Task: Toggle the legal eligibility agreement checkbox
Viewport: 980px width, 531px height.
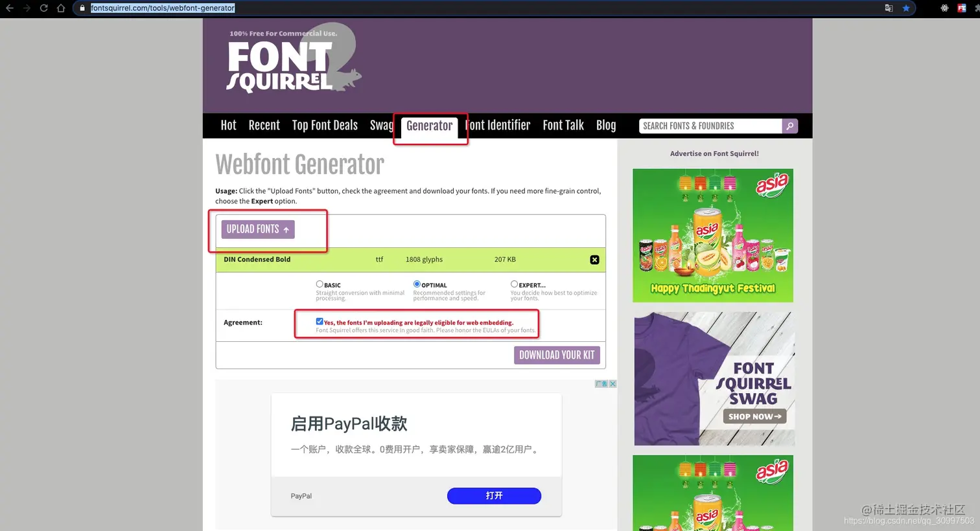Action: tap(320, 321)
